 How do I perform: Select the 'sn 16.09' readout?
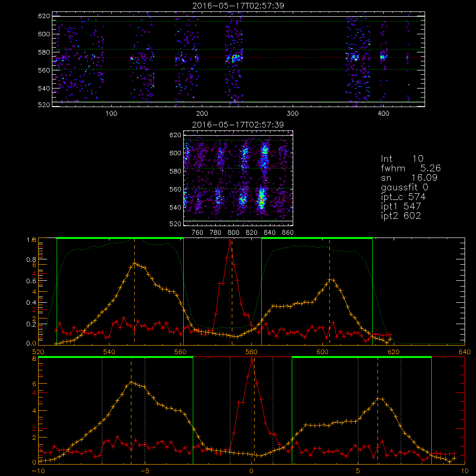click(x=409, y=178)
